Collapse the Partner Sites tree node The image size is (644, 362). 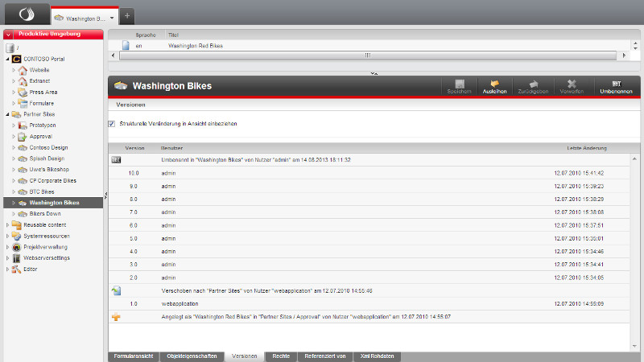7,115
